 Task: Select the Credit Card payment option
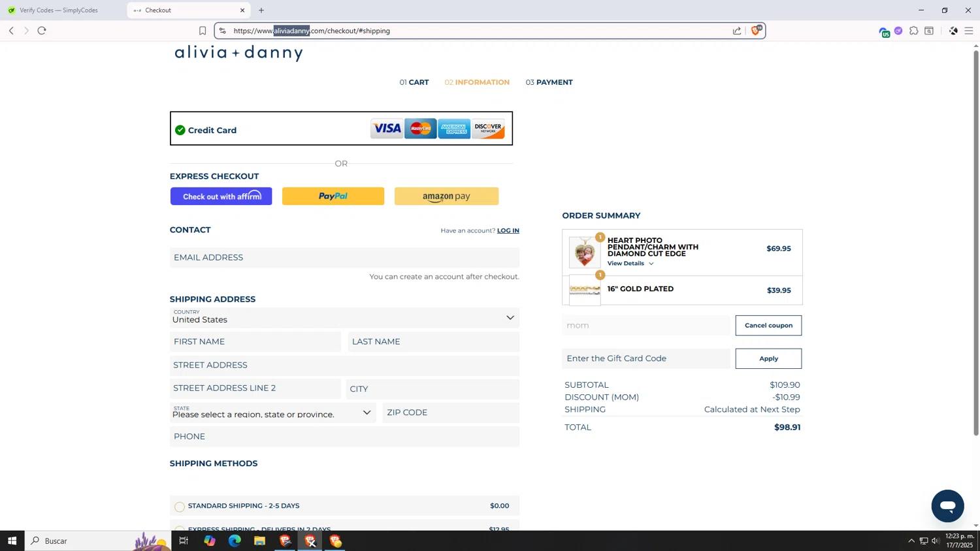click(341, 129)
